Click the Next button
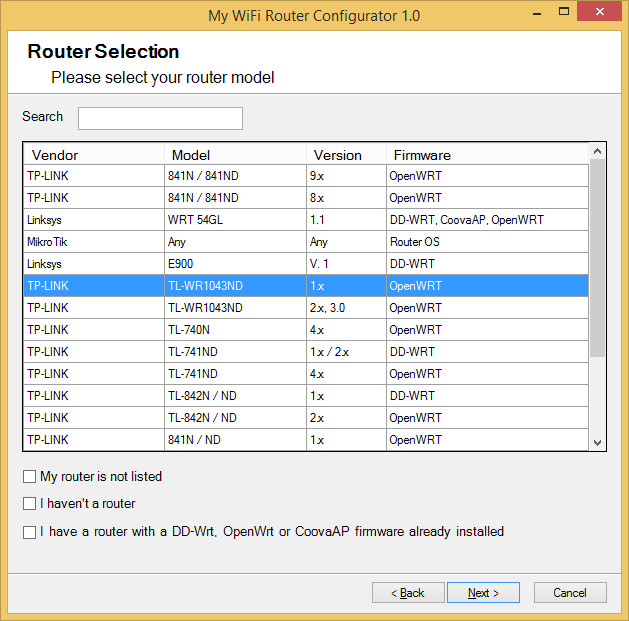 coord(483,593)
